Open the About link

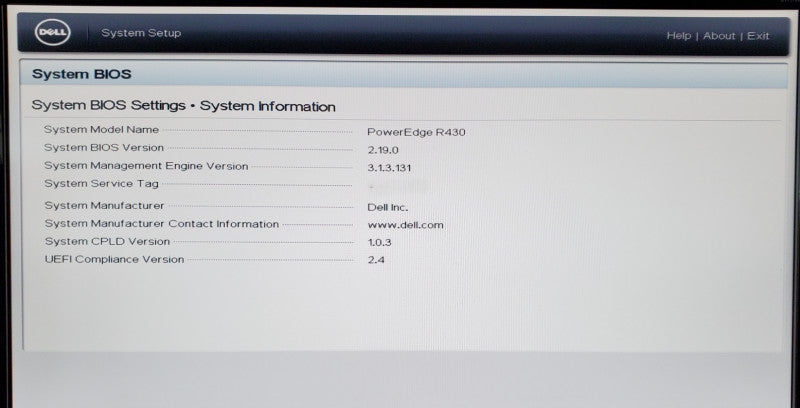coord(719,36)
